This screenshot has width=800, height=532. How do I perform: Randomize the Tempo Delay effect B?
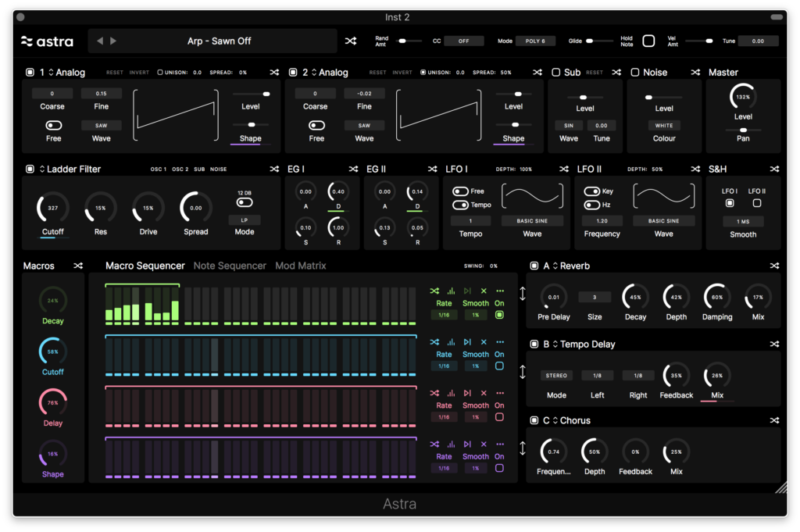tap(774, 345)
